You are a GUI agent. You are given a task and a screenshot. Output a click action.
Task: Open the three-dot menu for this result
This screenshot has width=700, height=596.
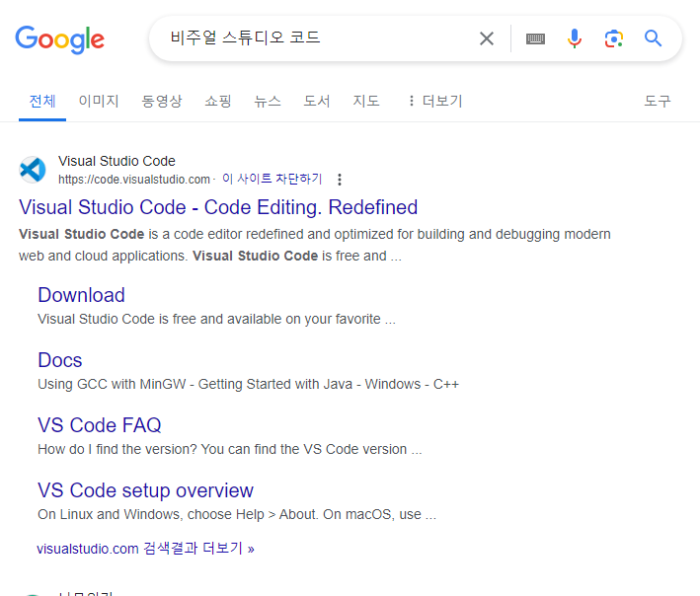click(340, 180)
